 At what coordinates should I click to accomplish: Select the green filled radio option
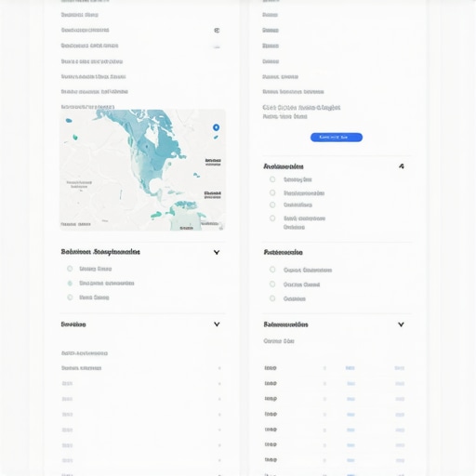pyautogui.click(x=70, y=283)
